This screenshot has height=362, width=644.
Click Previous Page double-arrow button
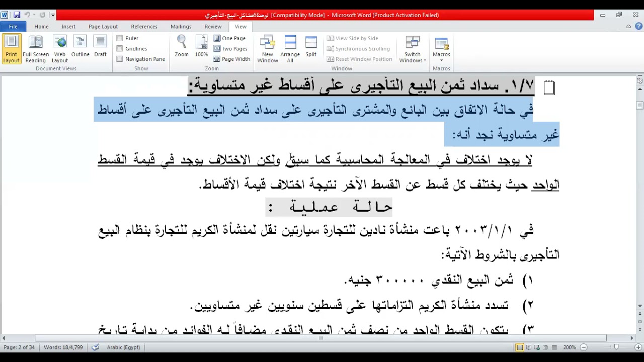[x=639, y=314]
